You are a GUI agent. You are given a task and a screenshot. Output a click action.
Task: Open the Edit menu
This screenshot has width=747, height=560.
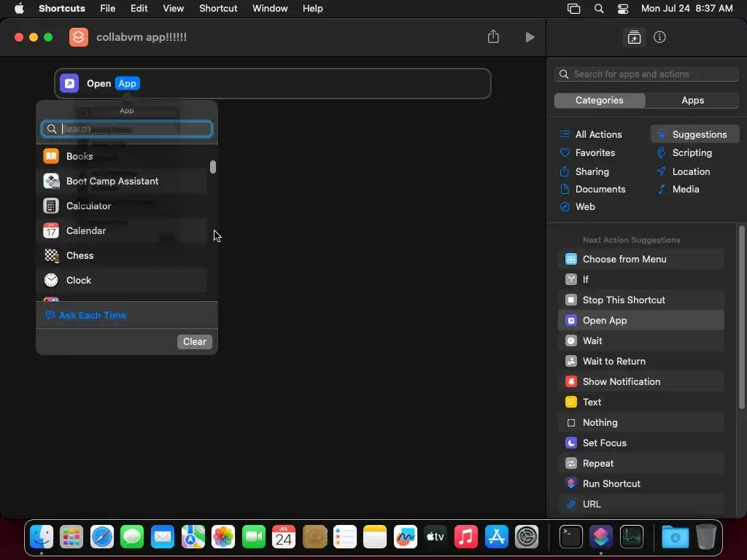pos(139,8)
